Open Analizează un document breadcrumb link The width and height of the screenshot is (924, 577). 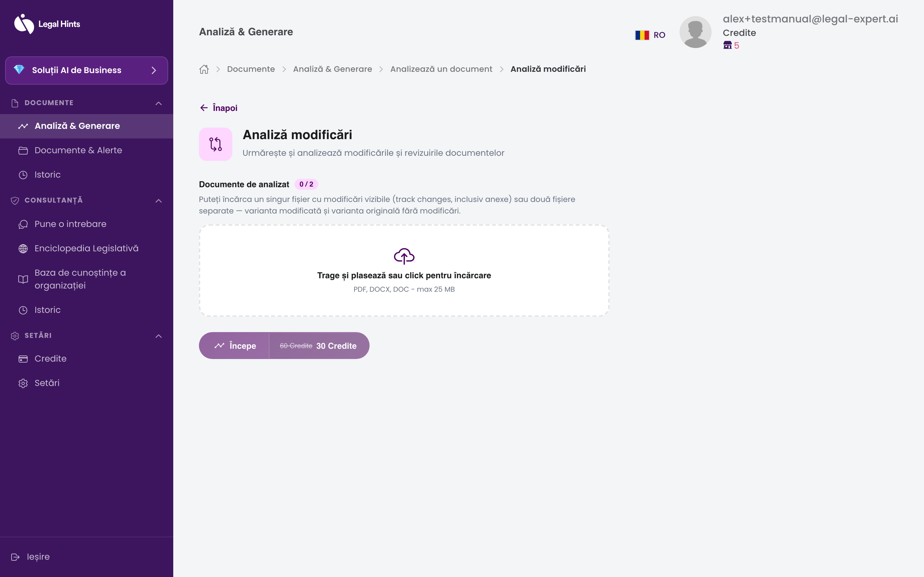(x=441, y=69)
